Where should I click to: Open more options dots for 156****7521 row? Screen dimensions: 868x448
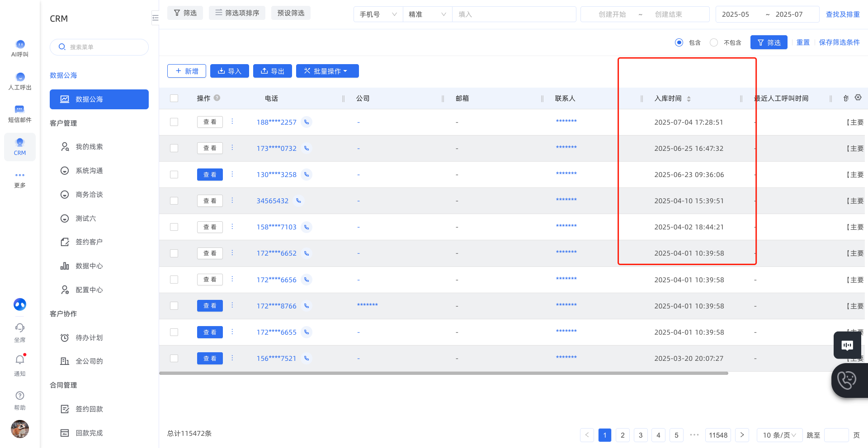tap(232, 358)
